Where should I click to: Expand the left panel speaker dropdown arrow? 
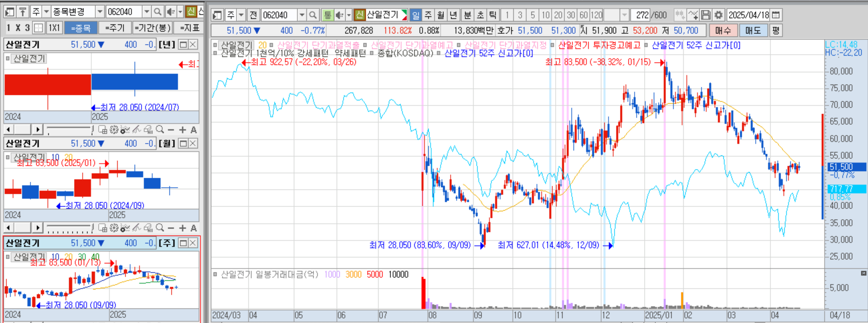coord(180,12)
